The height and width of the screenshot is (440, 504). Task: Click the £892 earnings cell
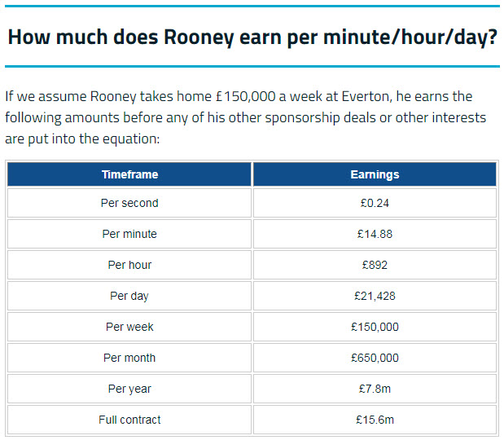point(375,265)
